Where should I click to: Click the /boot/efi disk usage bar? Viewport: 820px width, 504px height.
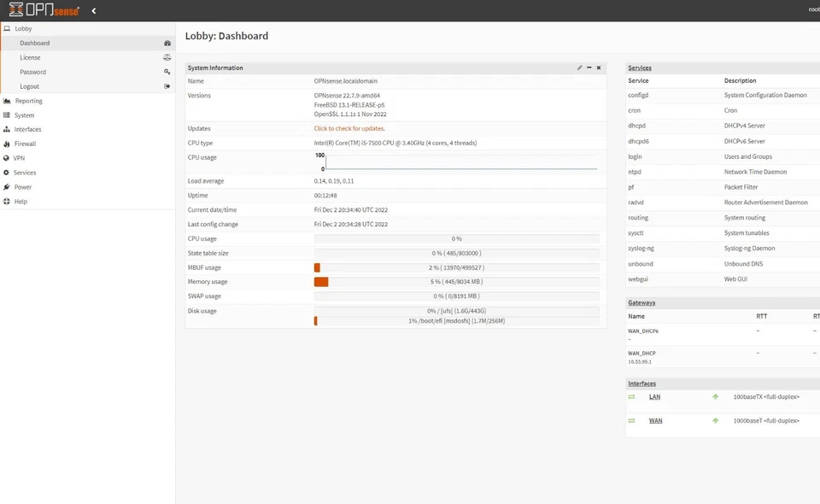456,321
